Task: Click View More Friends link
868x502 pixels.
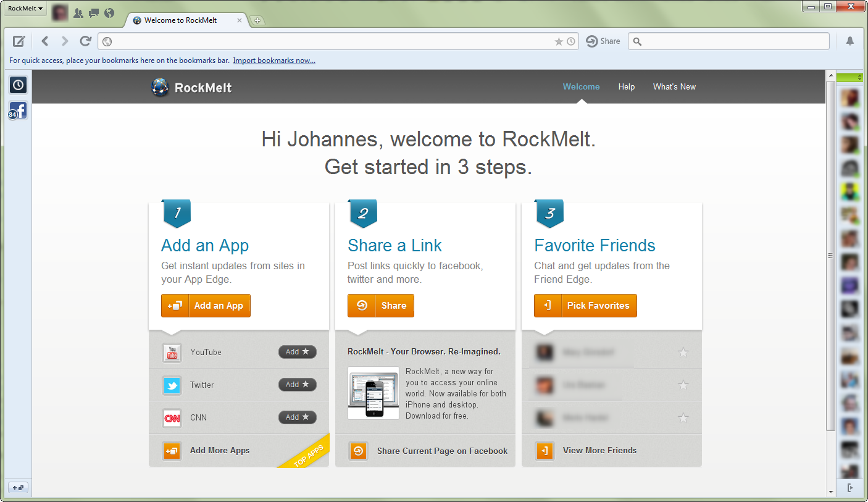Action: (x=599, y=451)
